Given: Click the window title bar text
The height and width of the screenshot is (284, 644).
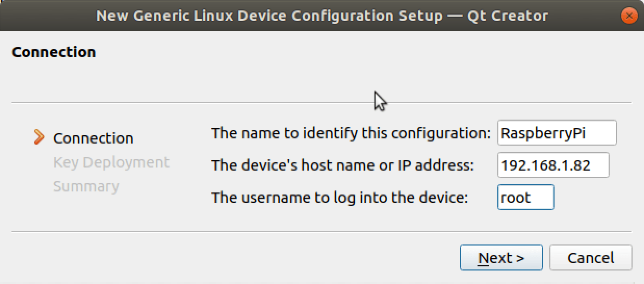Looking at the screenshot, I should pos(321,16).
